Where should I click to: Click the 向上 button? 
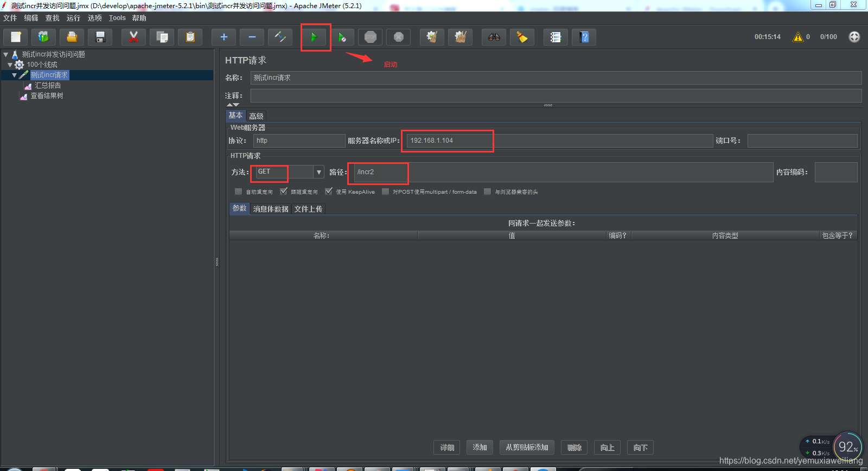click(x=608, y=448)
